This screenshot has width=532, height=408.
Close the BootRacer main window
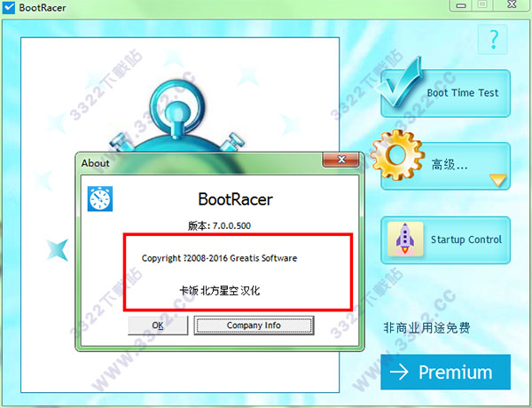pos(512,4)
